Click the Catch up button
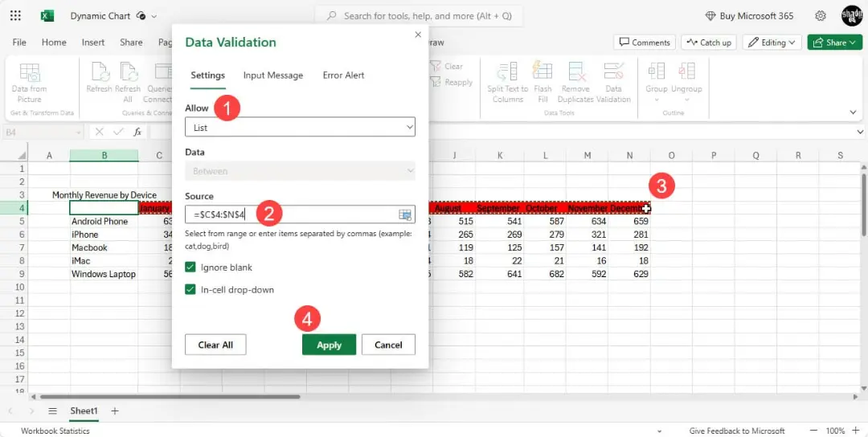The image size is (868, 437). 709,43
